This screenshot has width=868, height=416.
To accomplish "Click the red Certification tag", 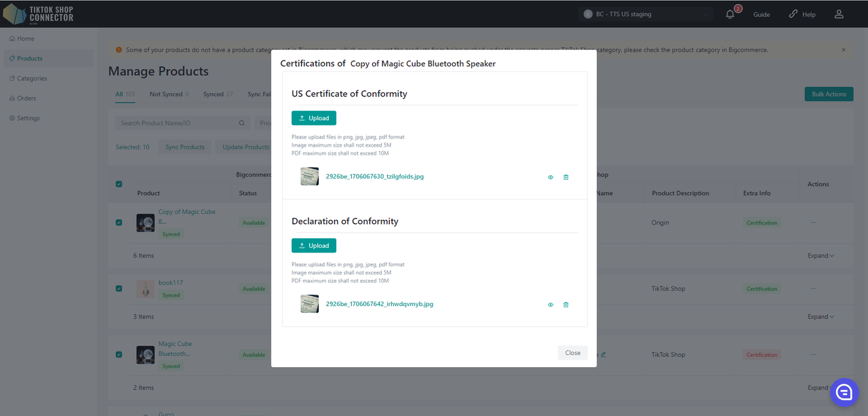I will tap(762, 354).
